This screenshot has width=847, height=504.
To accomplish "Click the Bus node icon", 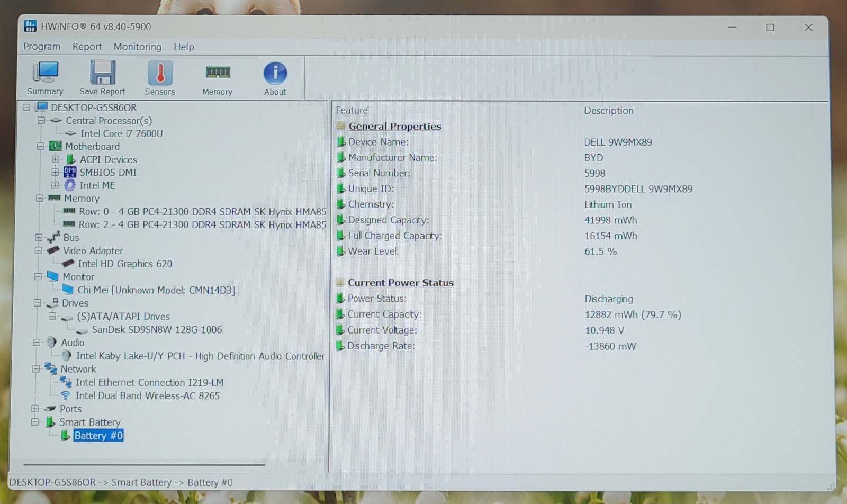I will (x=53, y=237).
